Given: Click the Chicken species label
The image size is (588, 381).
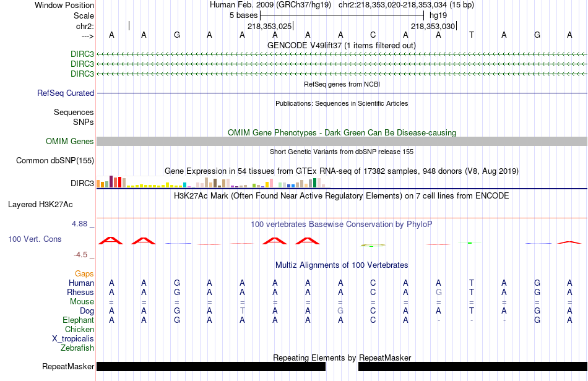Looking at the screenshot, I should (79, 330).
